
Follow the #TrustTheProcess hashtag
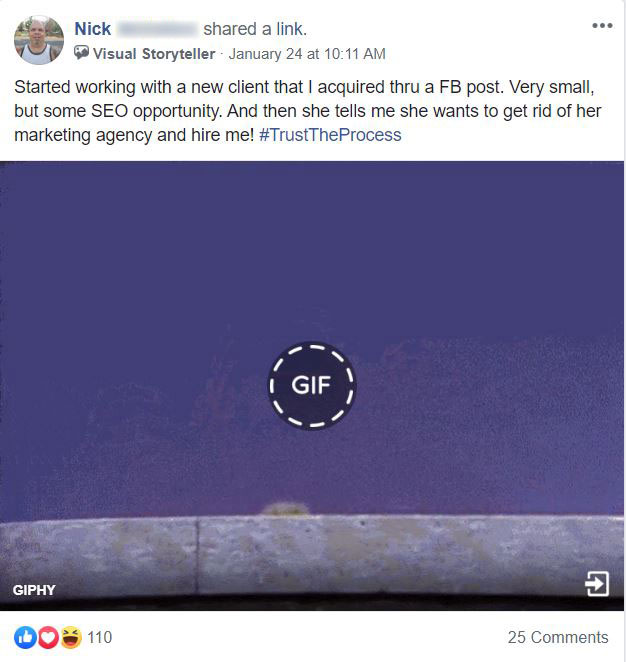[x=330, y=135]
